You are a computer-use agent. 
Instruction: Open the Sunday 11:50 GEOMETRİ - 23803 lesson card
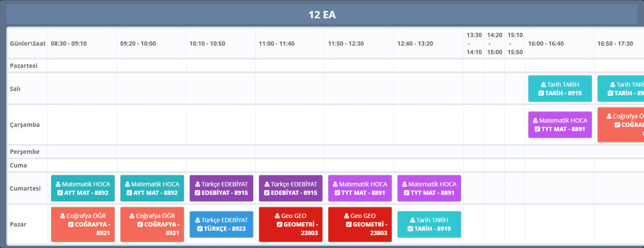[x=360, y=224]
